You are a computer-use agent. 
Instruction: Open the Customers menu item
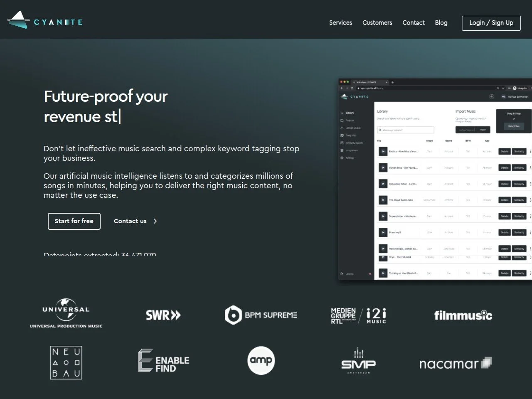[377, 23]
